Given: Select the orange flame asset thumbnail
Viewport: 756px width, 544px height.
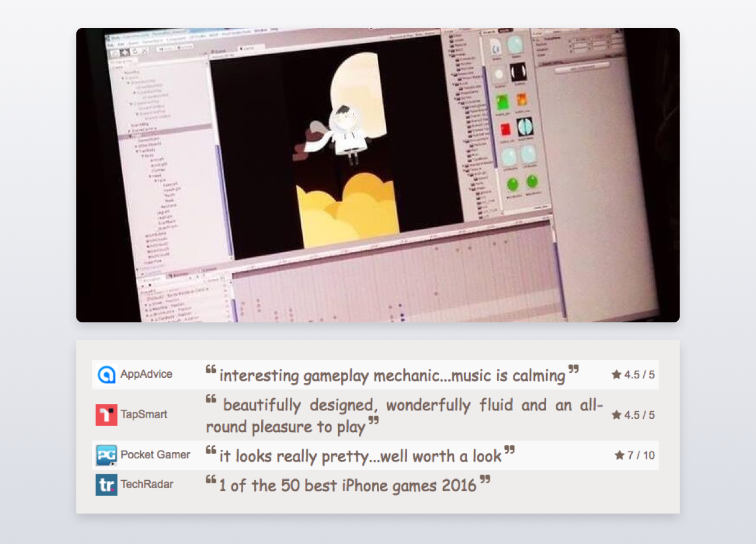Looking at the screenshot, I should coord(522,100).
